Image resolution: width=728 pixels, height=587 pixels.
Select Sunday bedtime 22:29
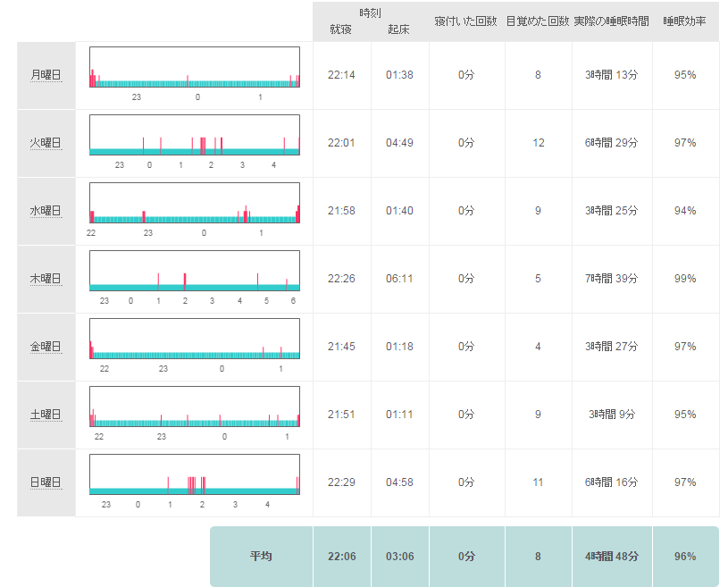click(341, 482)
